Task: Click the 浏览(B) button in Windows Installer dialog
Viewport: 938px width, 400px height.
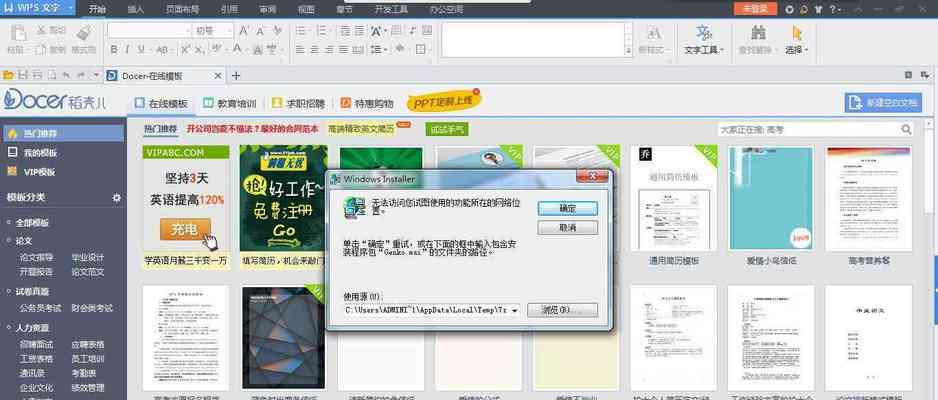Action: click(562, 310)
